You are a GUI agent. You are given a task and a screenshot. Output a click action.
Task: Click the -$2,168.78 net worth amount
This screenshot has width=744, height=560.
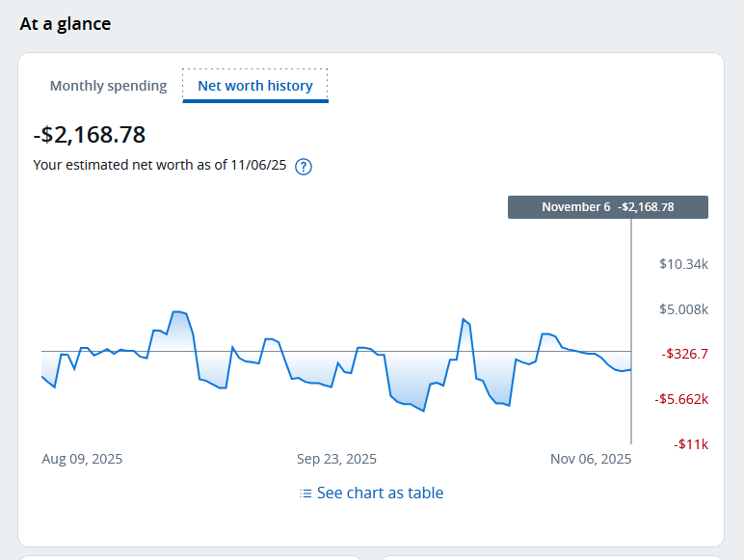90,135
